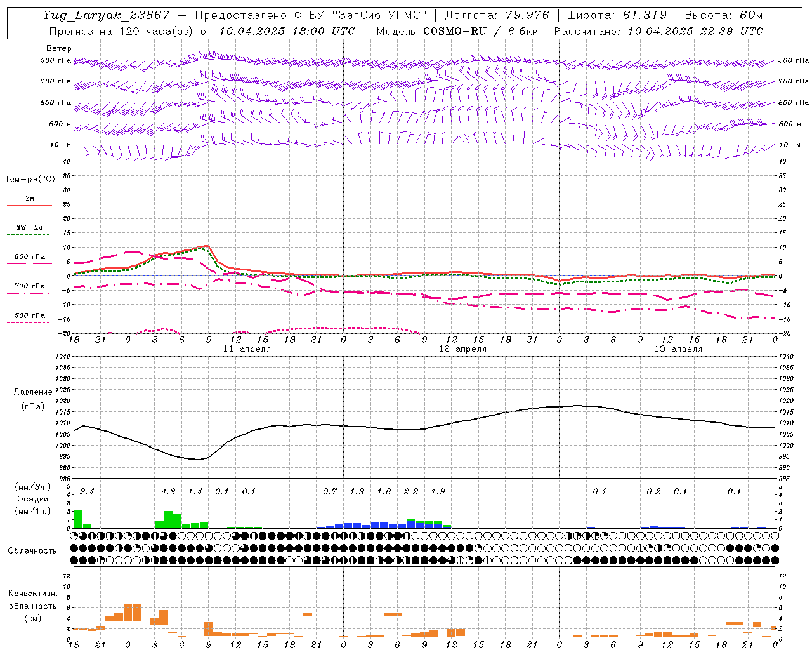
Task: Select the model name COSMO-RU / 6.6км
Action: 481,31
